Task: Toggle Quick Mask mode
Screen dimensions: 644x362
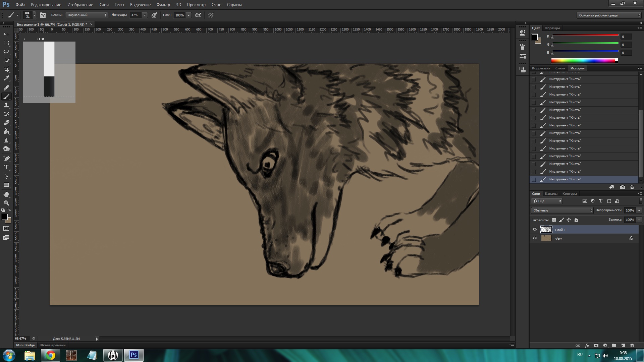Action: click(6, 229)
